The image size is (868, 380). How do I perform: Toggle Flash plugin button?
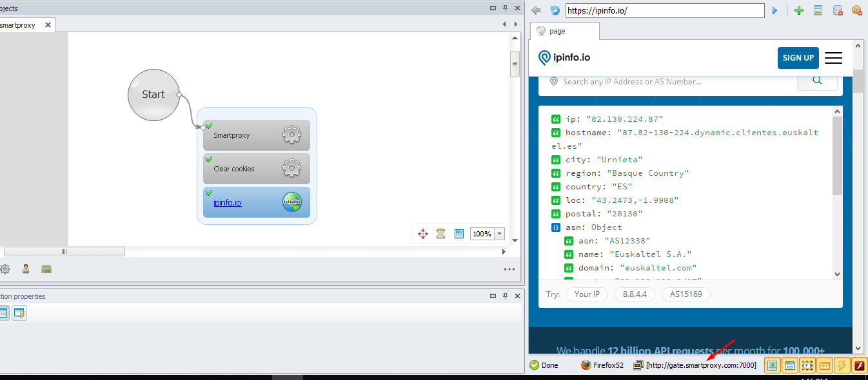pyautogui.click(x=859, y=365)
